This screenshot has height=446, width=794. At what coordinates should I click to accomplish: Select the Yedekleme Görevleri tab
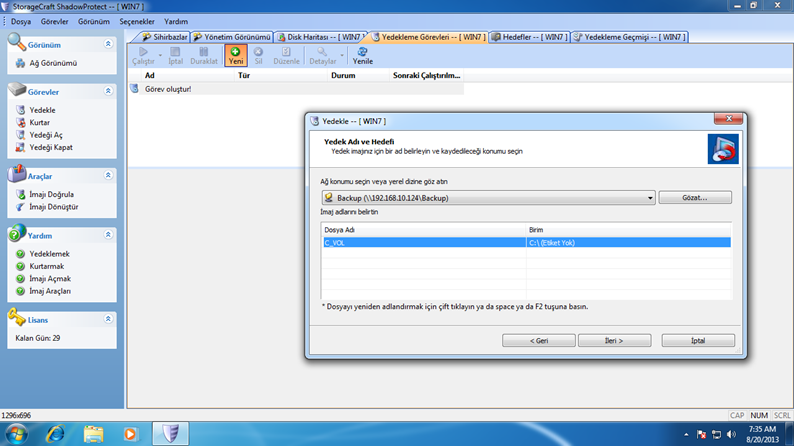(x=428, y=37)
